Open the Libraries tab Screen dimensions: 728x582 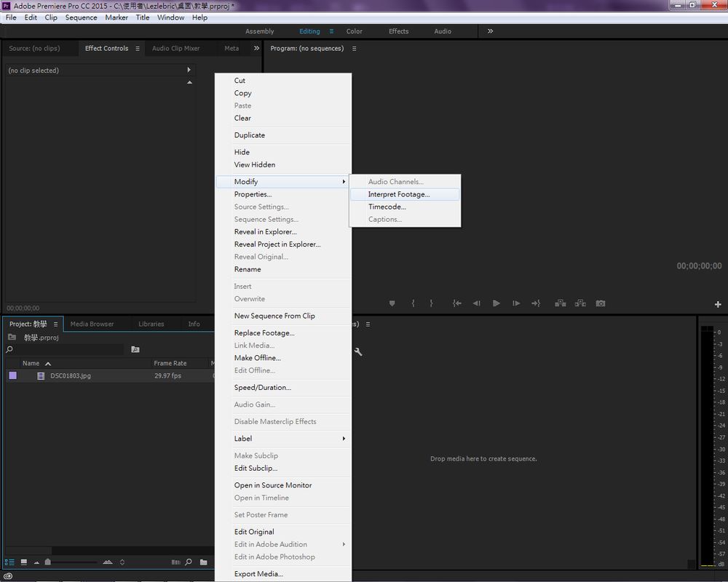(x=151, y=324)
